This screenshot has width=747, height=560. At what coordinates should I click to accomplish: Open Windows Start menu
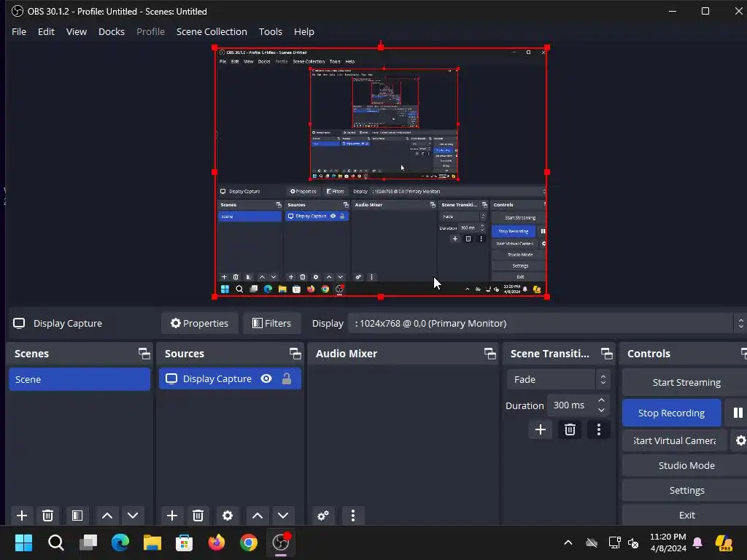tap(23, 542)
